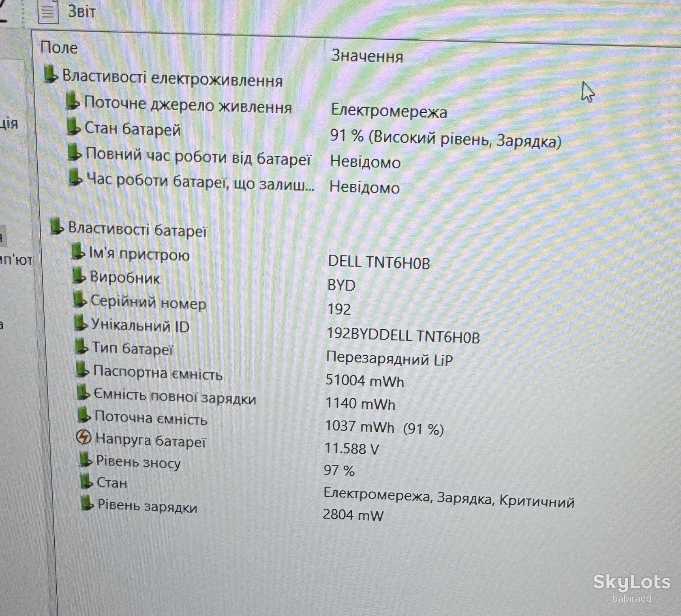681x616 pixels.
Task: Select the Стан батарей row label
Action: tap(133, 129)
